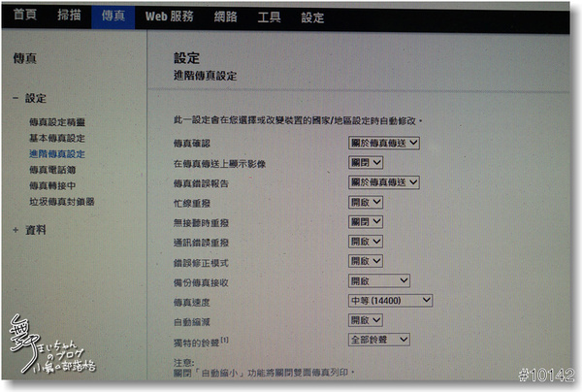The height and width of the screenshot is (392, 582).
Task: Click the 進階傳真設定 page subtitle
Action: 206,76
